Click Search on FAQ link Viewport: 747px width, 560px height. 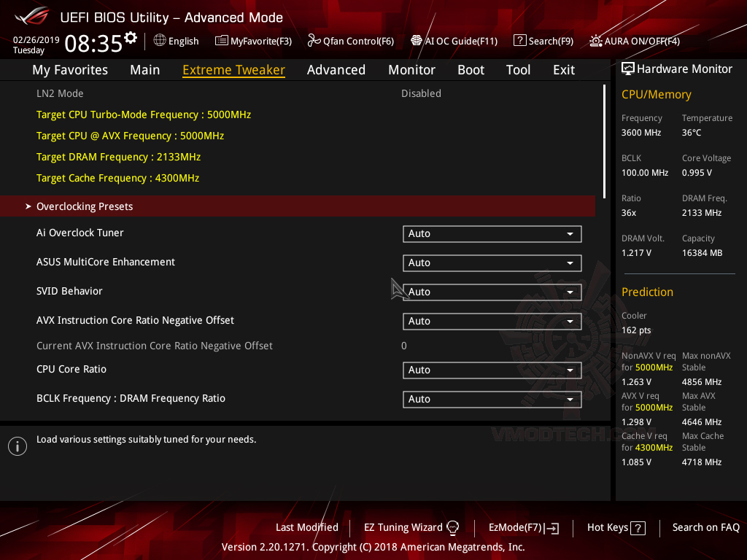coord(705,527)
